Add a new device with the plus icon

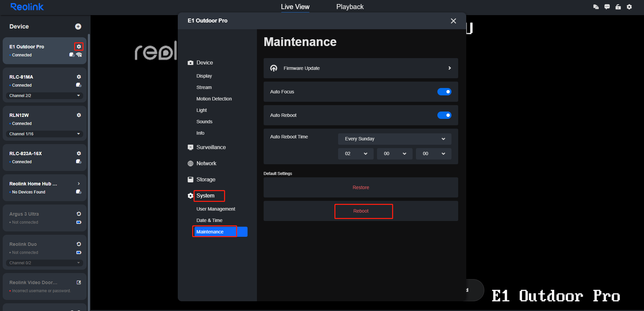pos(78,27)
